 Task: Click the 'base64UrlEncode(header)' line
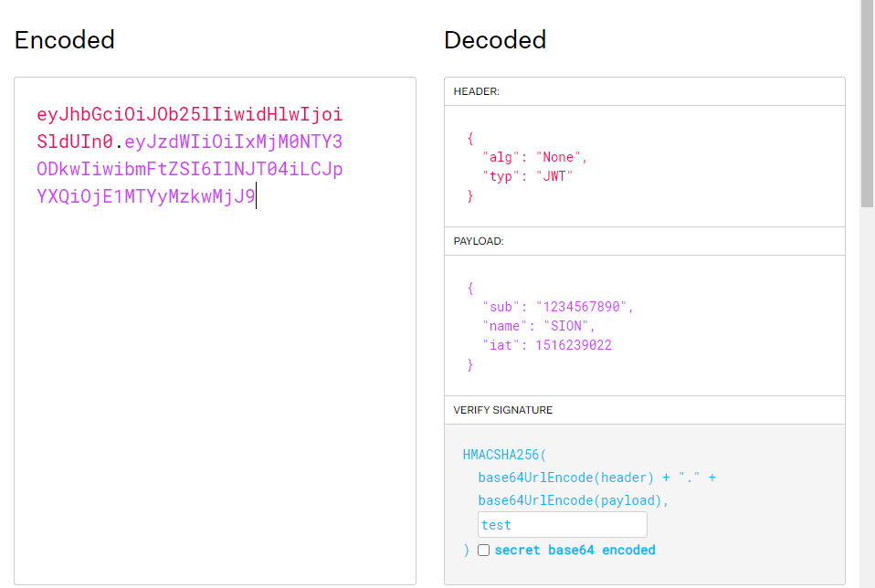[597, 478]
